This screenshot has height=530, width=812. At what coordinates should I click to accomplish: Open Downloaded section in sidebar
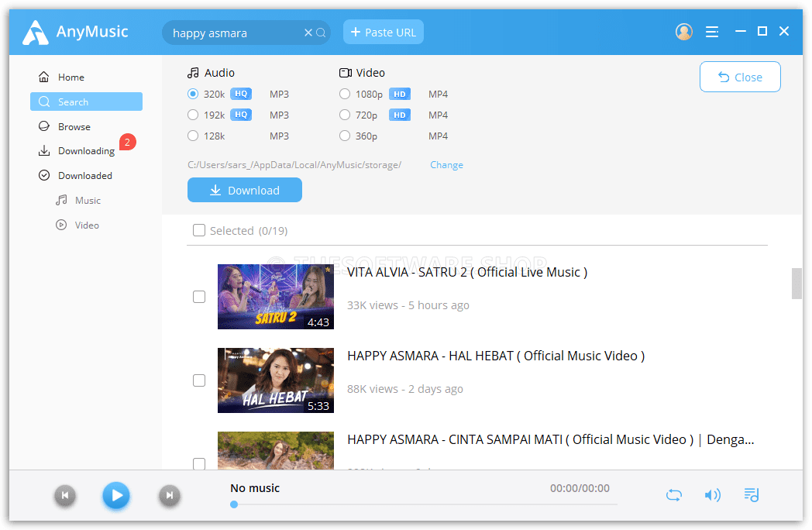point(86,176)
